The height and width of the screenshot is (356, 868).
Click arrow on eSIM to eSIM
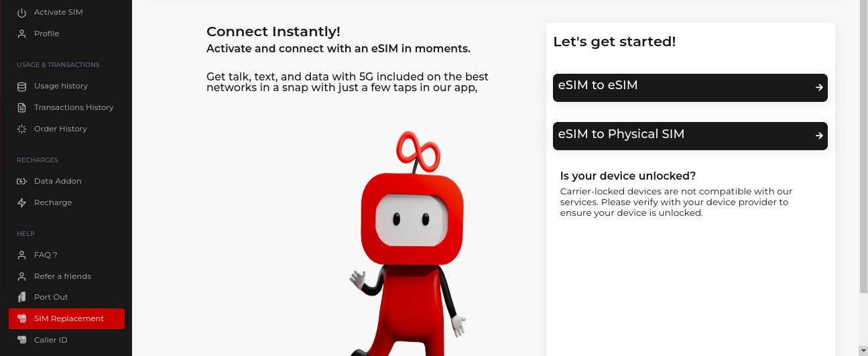click(819, 87)
